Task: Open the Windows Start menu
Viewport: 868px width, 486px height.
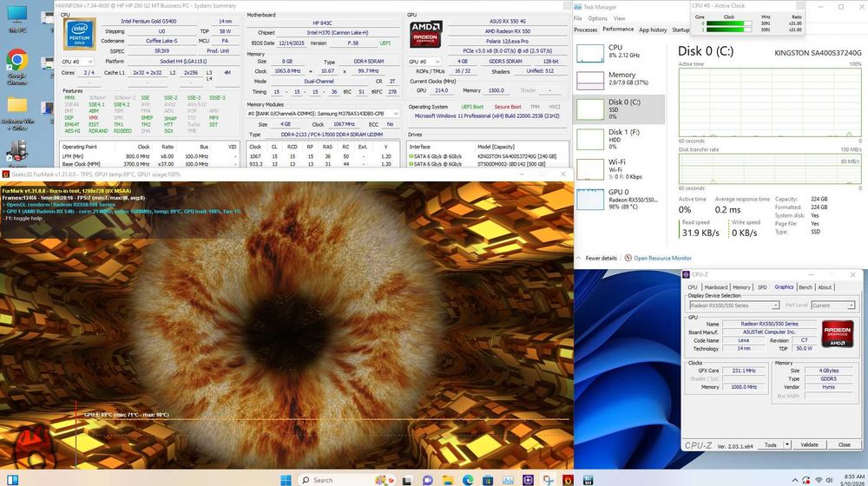Action: (286, 480)
